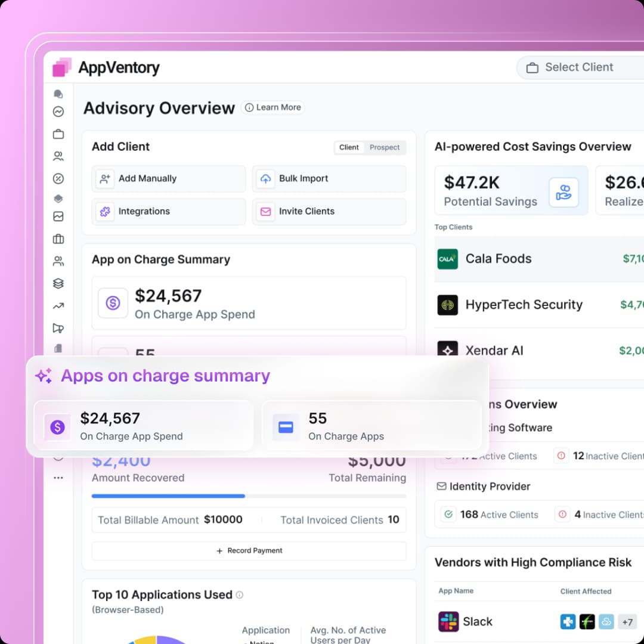Click the black and green client logo in Slack row
Viewport: 644px width, 644px height.
(587, 622)
